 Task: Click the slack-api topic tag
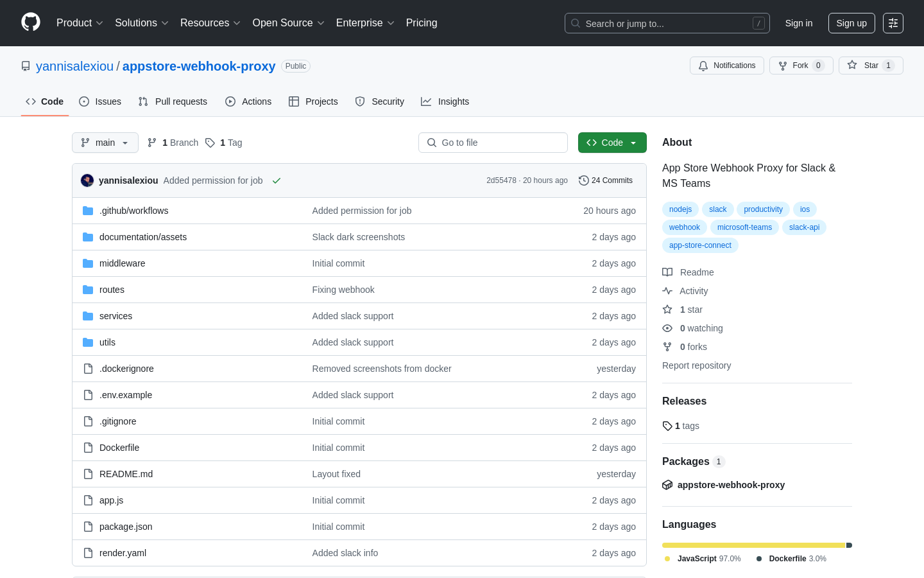point(804,227)
